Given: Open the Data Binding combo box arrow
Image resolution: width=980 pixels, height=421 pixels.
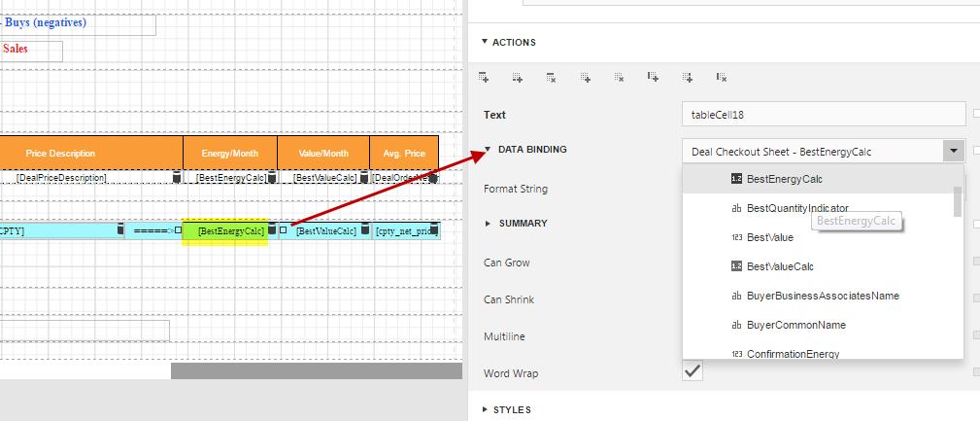Looking at the screenshot, I should [954, 151].
